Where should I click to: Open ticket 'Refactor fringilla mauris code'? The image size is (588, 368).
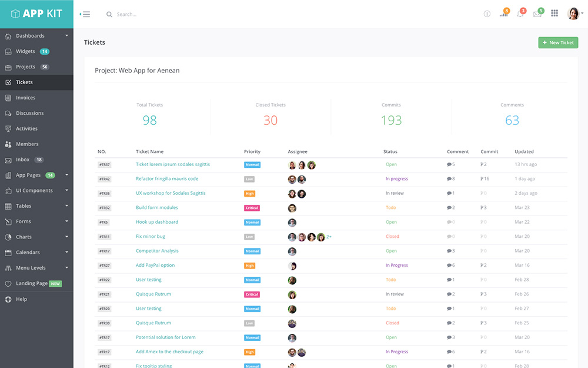point(167,179)
